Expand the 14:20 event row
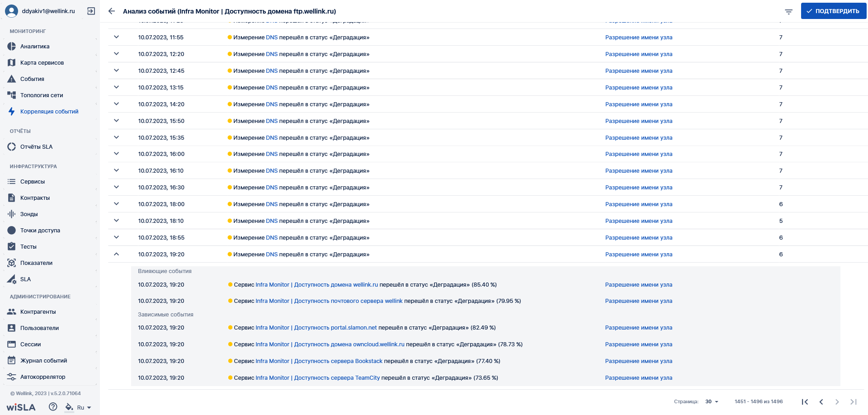Viewport: 868px width, 415px height. point(116,104)
